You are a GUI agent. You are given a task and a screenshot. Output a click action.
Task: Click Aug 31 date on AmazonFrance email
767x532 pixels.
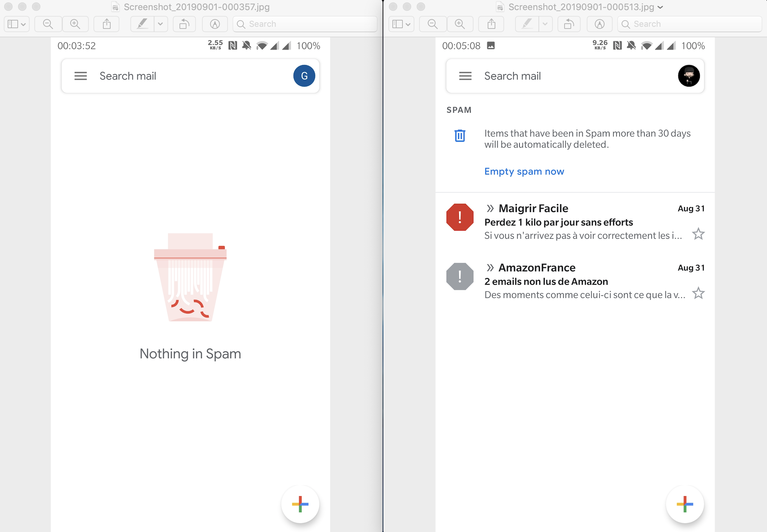691,268
